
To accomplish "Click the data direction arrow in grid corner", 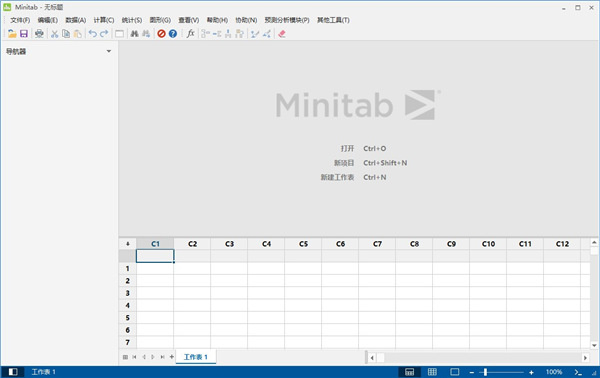I will coord(127,244).
